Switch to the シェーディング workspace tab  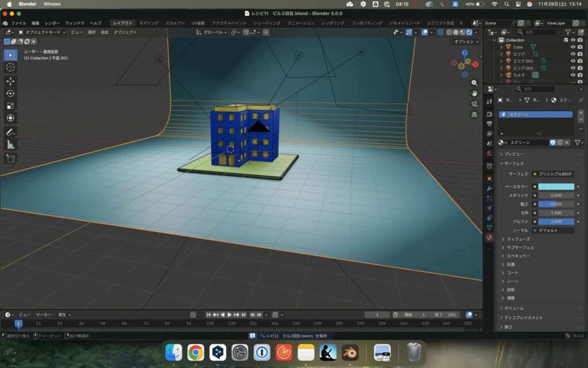[x=266, y=23]
